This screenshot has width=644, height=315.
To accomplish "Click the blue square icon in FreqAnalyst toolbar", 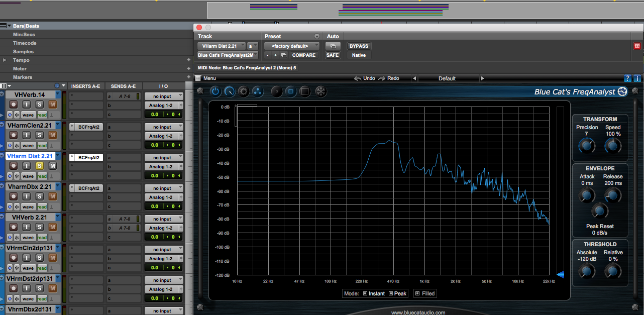I will click(x=291, y=91).
